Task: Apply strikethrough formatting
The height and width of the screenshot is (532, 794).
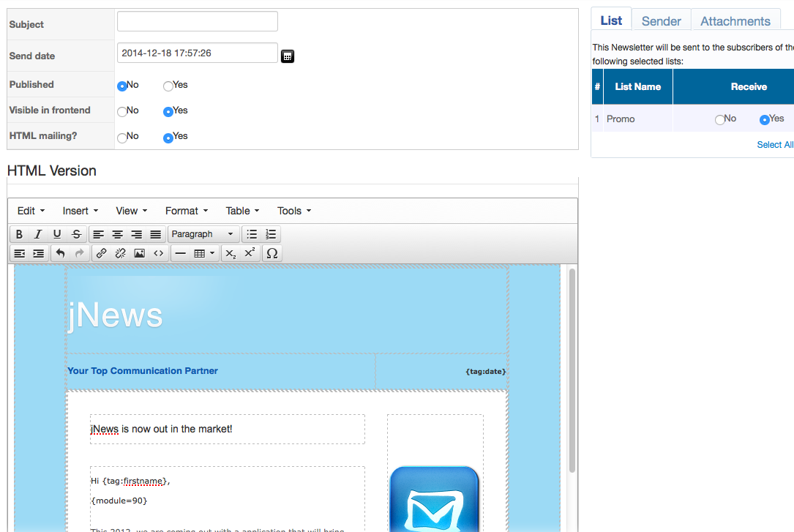Action: 76,234
